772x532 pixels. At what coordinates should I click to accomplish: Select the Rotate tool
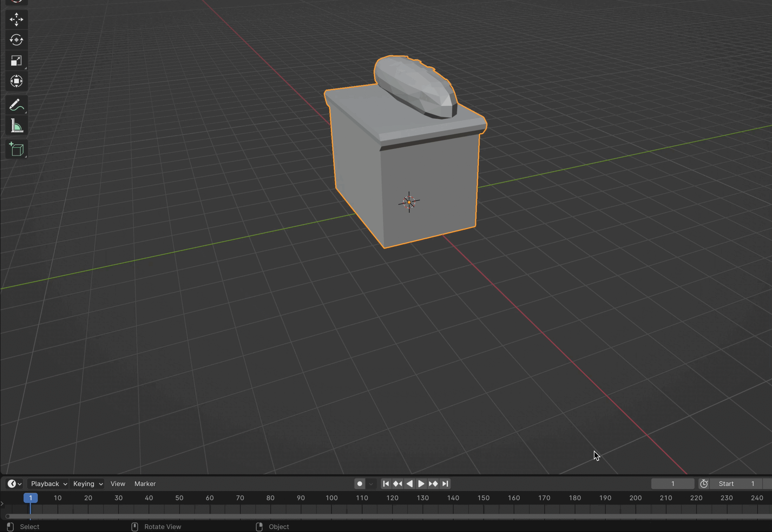(16, 40)
